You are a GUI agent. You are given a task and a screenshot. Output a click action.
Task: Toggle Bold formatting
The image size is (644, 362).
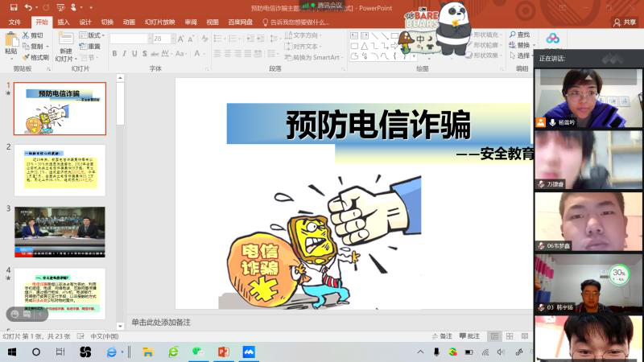pyautogui.click(x=114, y=54)
